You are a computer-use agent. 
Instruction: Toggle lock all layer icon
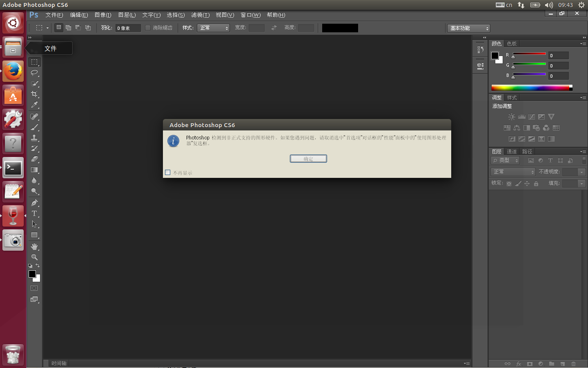click(536, 184)
